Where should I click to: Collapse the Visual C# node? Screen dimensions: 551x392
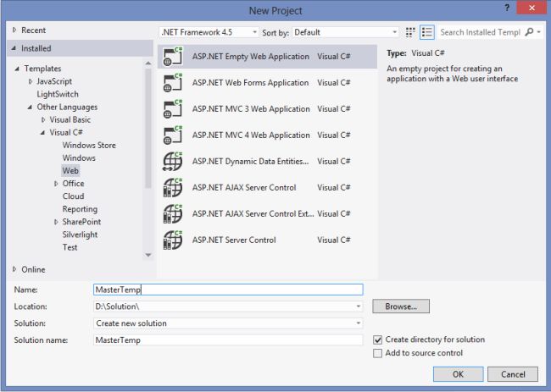coord(42,133)
